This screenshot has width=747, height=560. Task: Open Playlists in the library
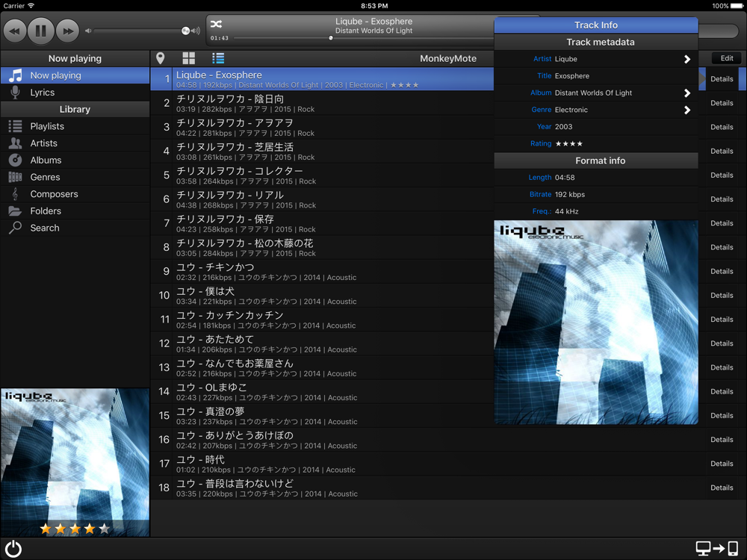tap(75, 126)
